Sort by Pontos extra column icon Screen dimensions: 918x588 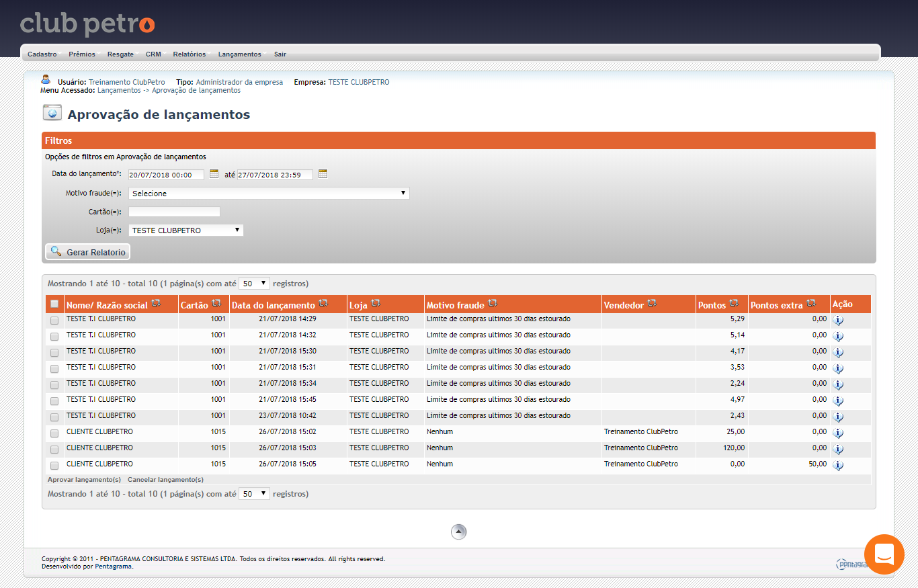811,304
